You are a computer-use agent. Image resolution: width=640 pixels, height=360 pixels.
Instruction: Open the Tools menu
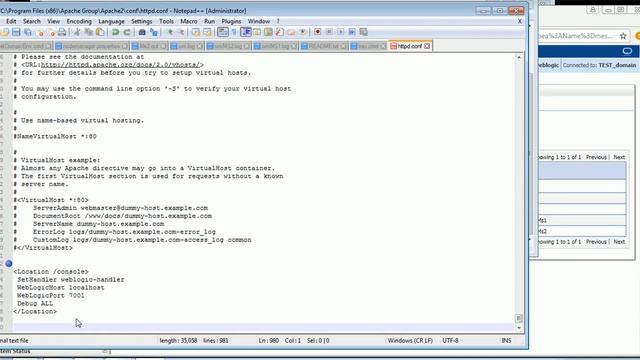tap(166, 21)
